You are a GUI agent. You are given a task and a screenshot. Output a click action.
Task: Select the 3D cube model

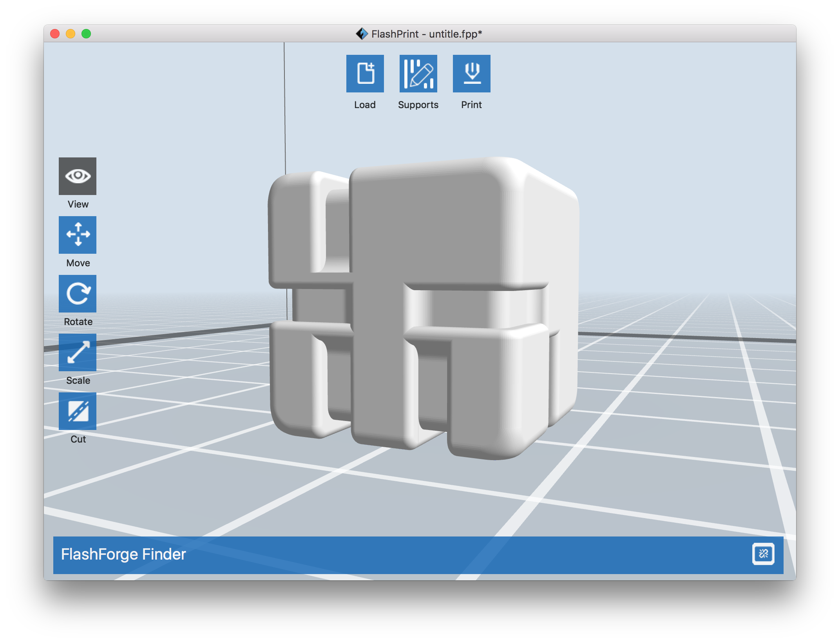[423, 307]
